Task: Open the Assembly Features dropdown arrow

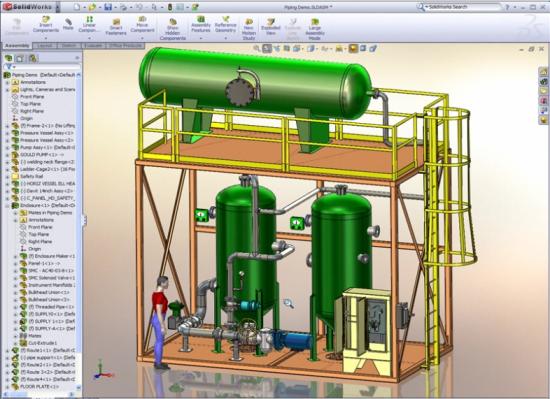Action: [201, 38]
